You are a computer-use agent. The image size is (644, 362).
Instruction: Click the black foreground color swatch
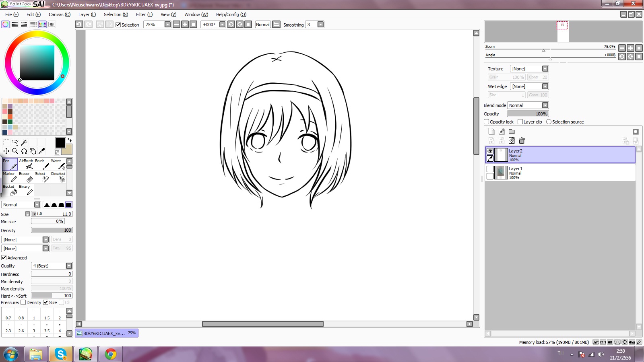pos(60,142)
